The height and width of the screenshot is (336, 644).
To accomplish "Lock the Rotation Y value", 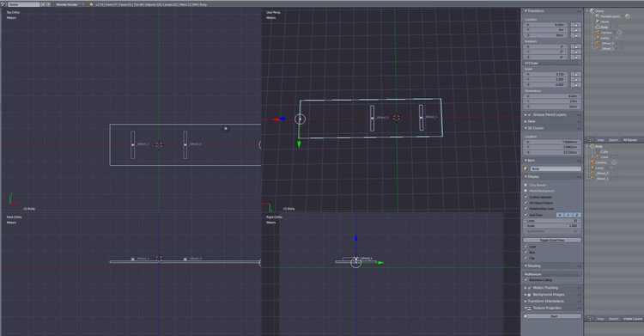I will [x=577, y=52].
